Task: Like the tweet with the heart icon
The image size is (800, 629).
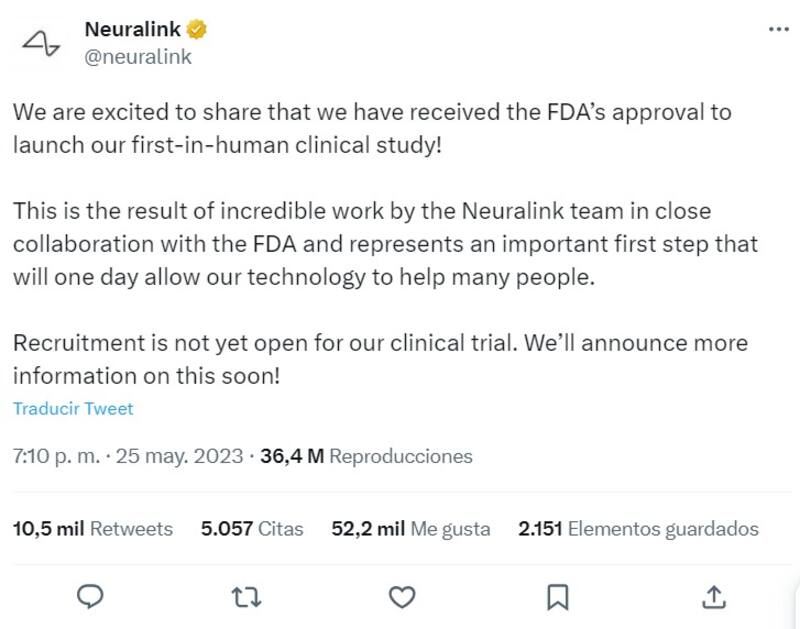Action: point(402,597)
